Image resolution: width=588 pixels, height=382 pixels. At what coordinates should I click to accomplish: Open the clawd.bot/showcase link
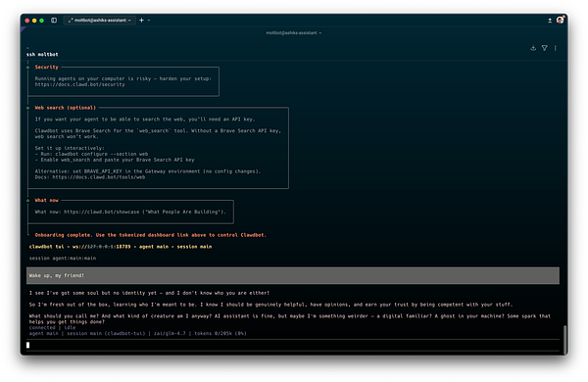(101, 212)
